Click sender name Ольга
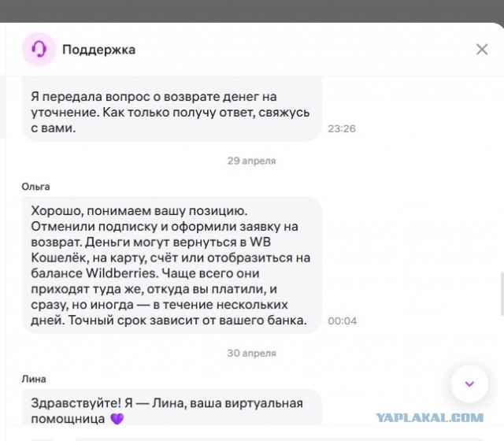 pos(35,187)
